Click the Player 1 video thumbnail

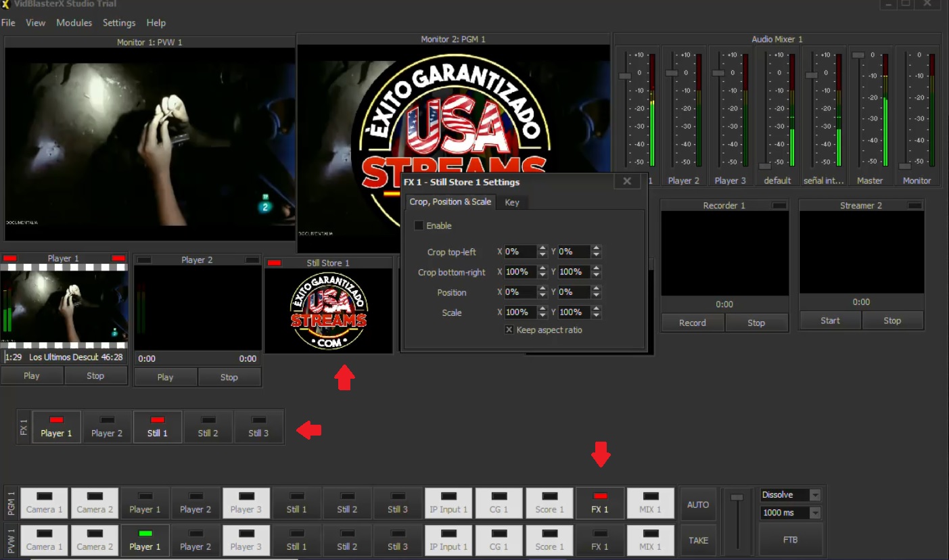tap(64, 306)
